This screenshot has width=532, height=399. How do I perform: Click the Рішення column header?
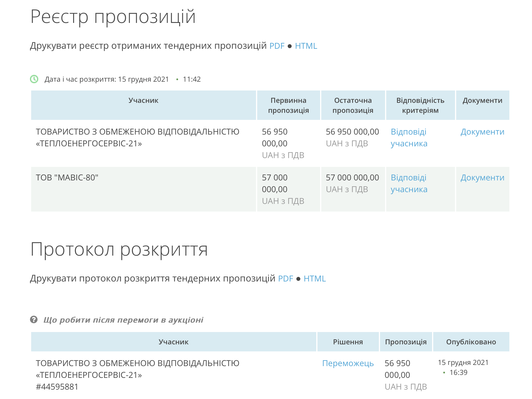pos(348,342)
